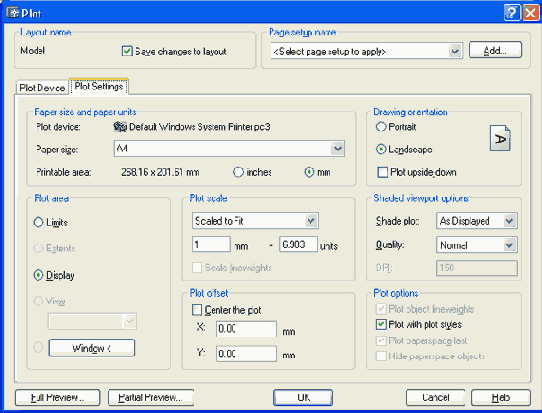Click the X plot offset field
The width and height of the screenshot is (542, 413).
(x=246, y=329)
